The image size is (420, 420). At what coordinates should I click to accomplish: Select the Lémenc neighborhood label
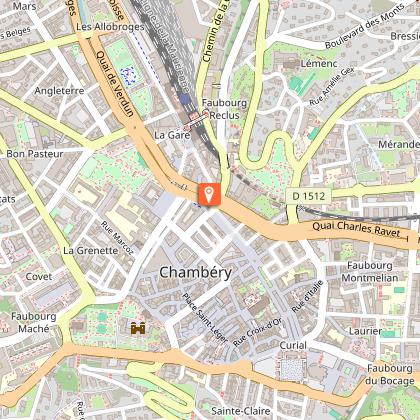point(319,63)
